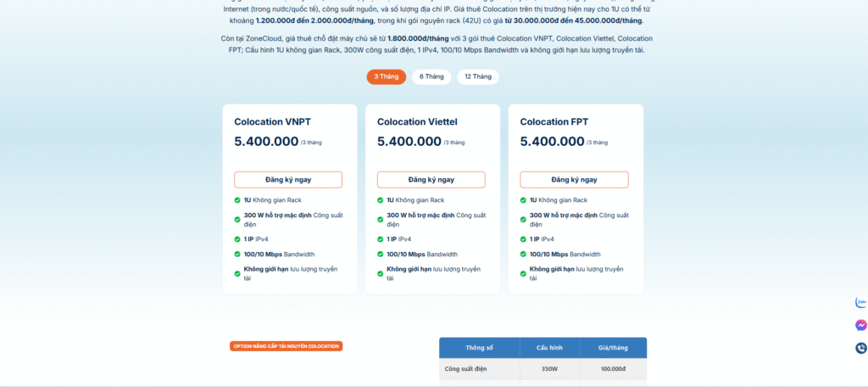The height and width of the screenshot is (387, 868).
Task: Click the Colocation FPT plan title
Action: 554,122
